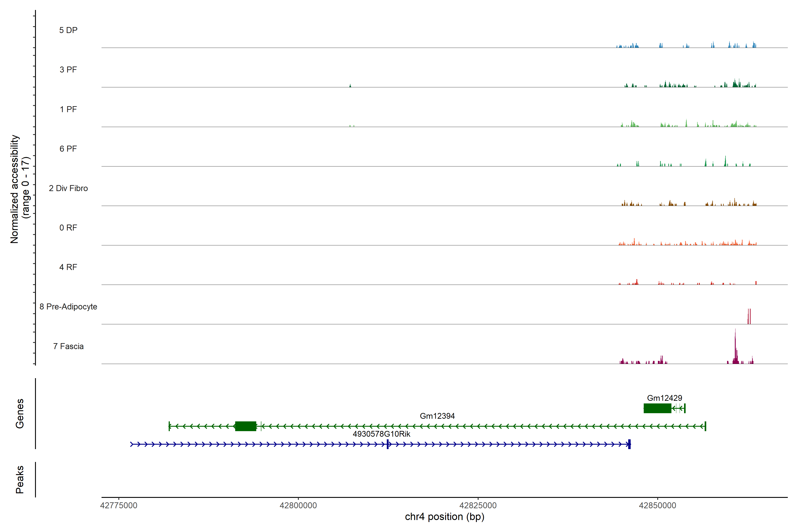Screen dimensions: 798x532
Task: Click the Gm12429 green exon block
Action: click(657, 408)
